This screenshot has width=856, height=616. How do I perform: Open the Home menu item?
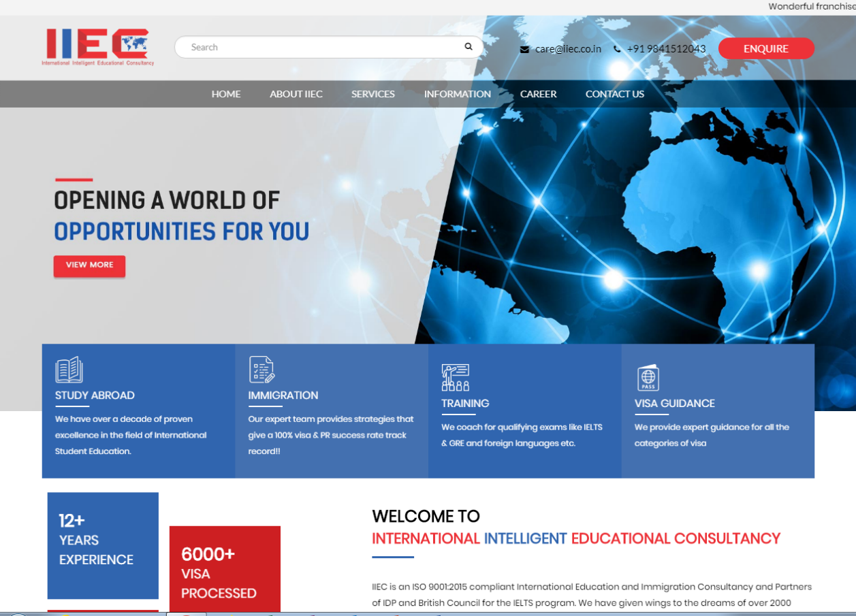[x=226, y=94]
